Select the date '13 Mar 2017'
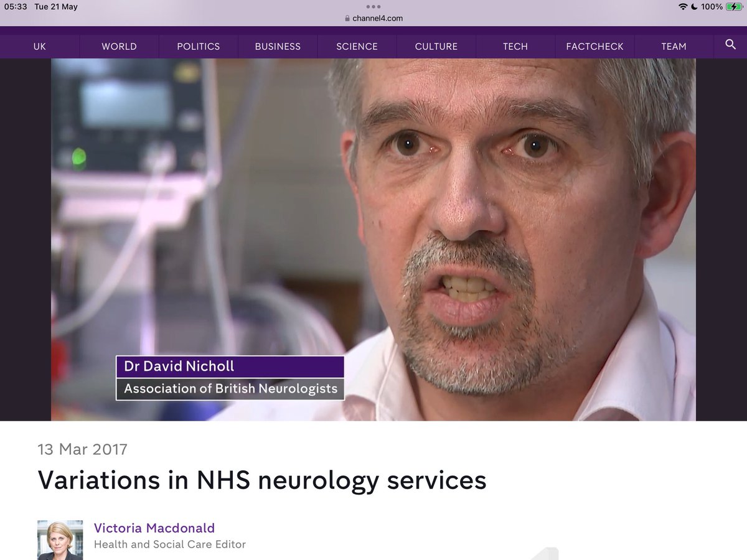The width and height of the screenshot is (747, 560). coord(83,449)
